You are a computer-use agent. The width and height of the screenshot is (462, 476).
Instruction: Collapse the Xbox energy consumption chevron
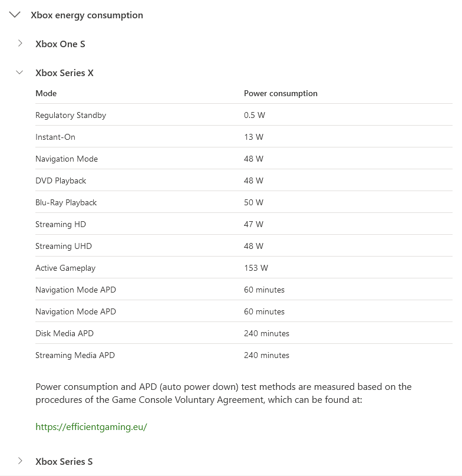(15, 15)
